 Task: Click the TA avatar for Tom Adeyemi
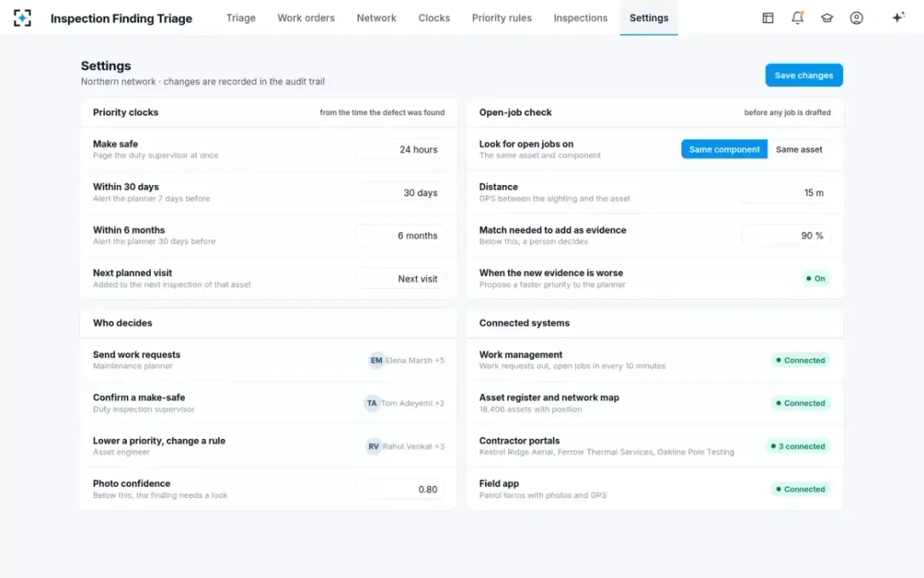point(372,403)
